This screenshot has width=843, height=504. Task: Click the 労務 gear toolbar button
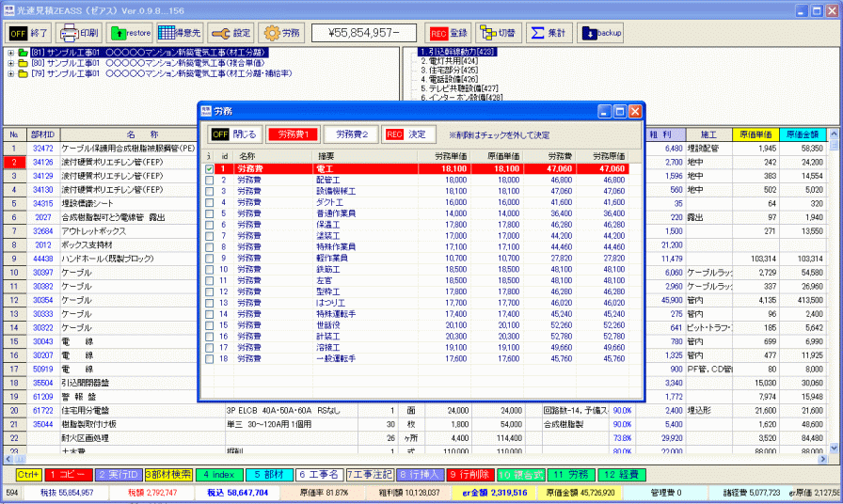coord(281,33)
